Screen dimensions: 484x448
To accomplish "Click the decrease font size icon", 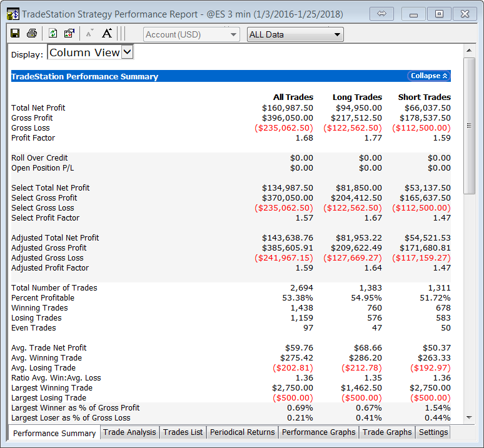I will [89, 34].
